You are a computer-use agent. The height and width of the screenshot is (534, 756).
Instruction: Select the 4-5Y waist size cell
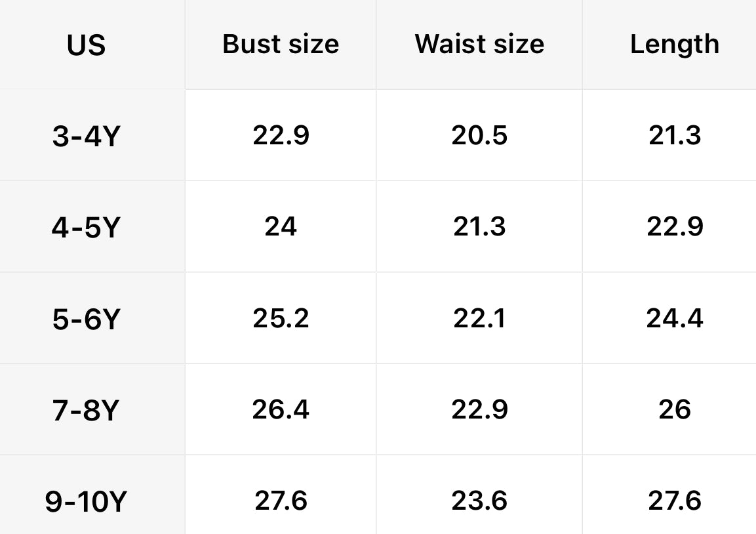(479, 227)
